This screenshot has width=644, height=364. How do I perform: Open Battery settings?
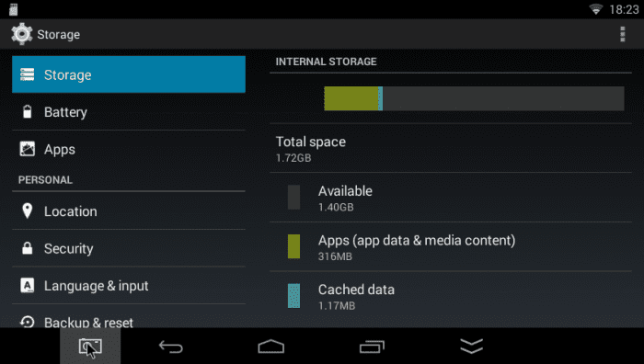point(129,111)
